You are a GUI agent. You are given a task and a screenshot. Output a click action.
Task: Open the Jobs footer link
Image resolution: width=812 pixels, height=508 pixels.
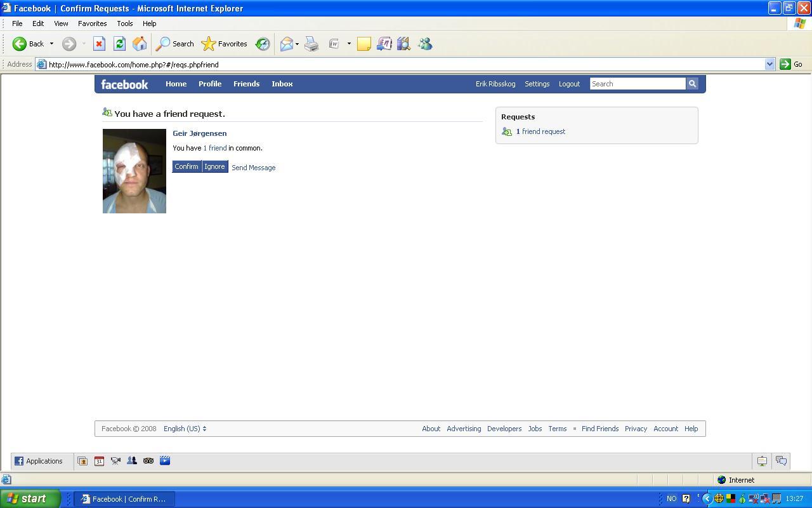tap(535, 429)
